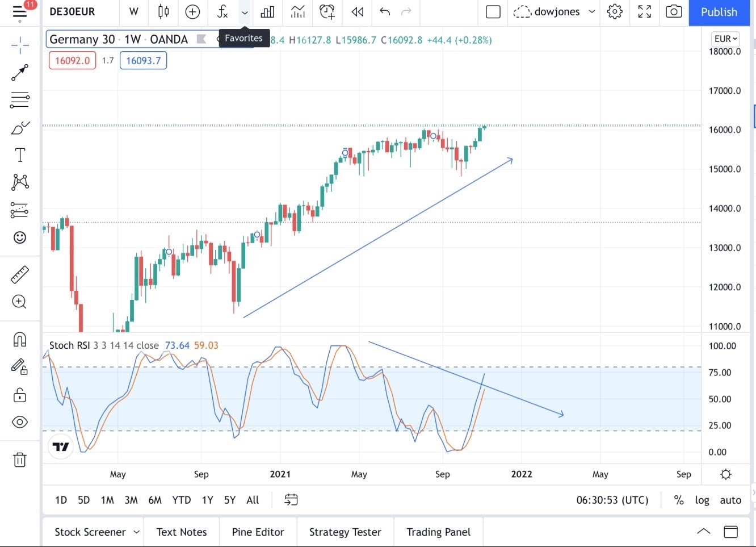Toggle auto scale mode

[x=730, y=500]
